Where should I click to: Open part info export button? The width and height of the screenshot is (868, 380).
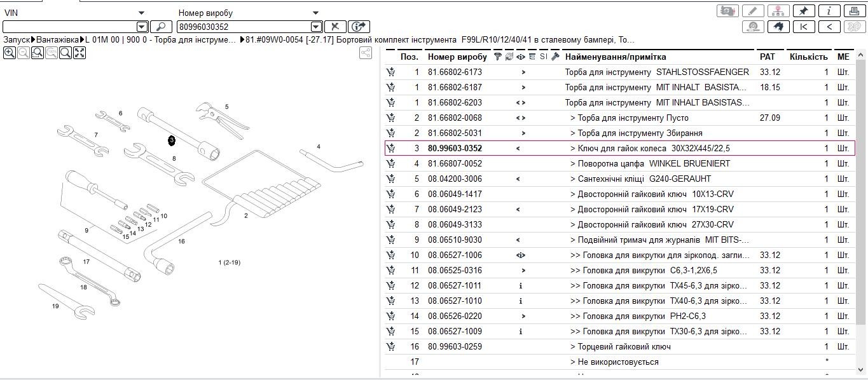359,27
